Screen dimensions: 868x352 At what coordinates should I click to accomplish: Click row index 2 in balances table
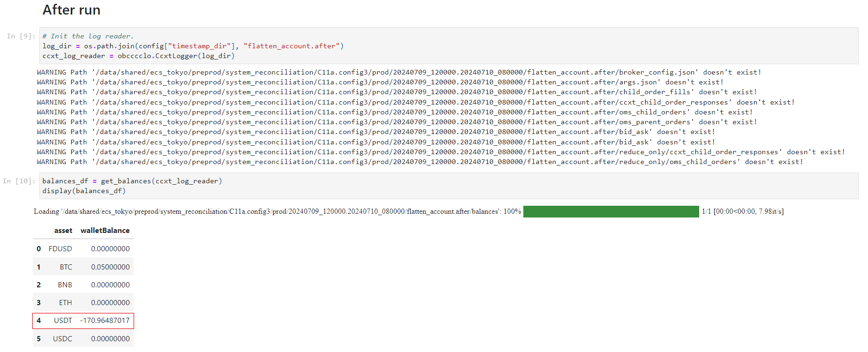tap(38, 285)
